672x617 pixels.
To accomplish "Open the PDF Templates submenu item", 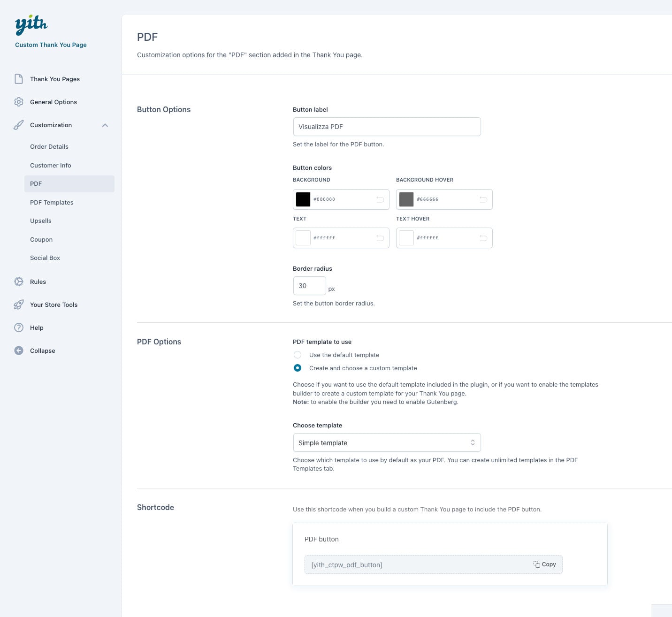I will pos(52,202).
